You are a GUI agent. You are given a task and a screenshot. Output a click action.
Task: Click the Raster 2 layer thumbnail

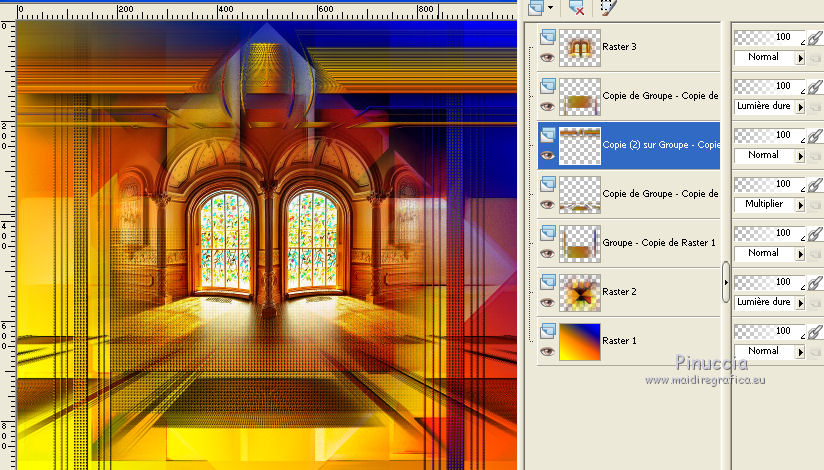click(x=580, y=292)
